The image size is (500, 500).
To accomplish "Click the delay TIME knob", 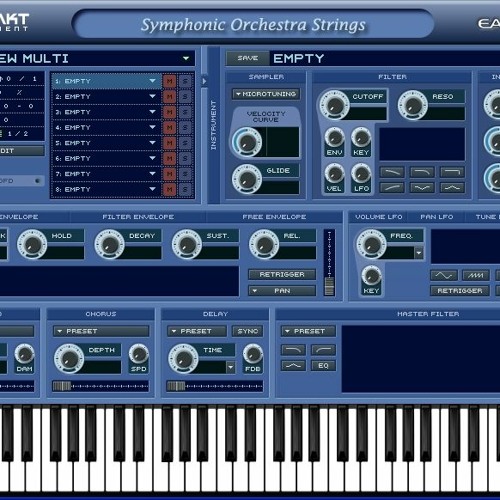I will pyautogui.click(x=183, y=359).
